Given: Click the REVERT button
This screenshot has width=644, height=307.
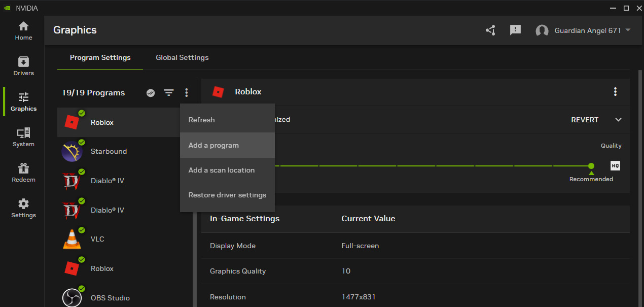Looking at the screenshot, I should pos(585,120).
